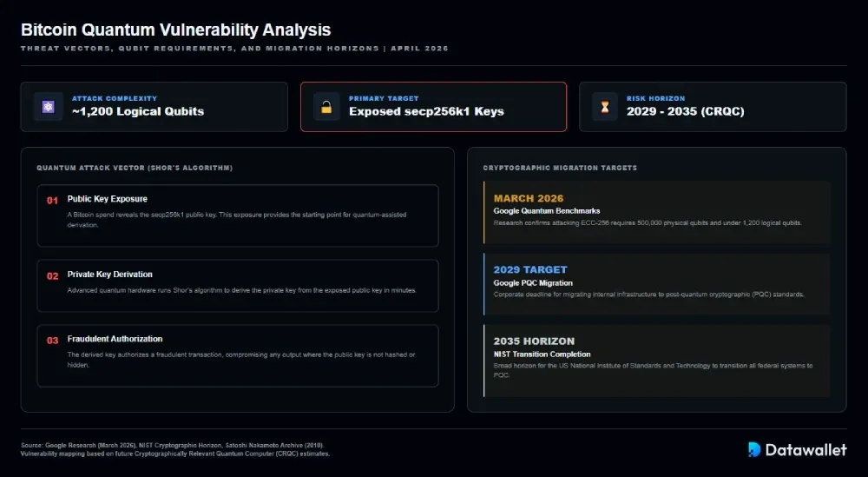Click the Quantum Attack Vector section heading

click(135, 168)
